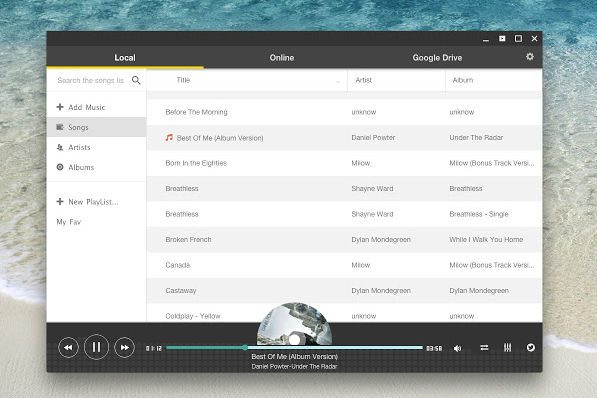The width and height of the screenshot is (597, 398).
Task: Click the red music note playing indicator
Action: click(x=169, y=137)
